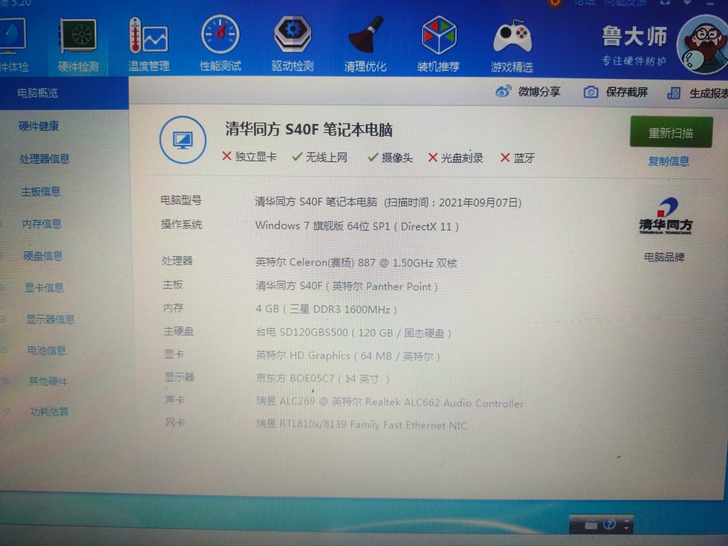Select 显示器信息 in sidebar

[x=50, y=319]
